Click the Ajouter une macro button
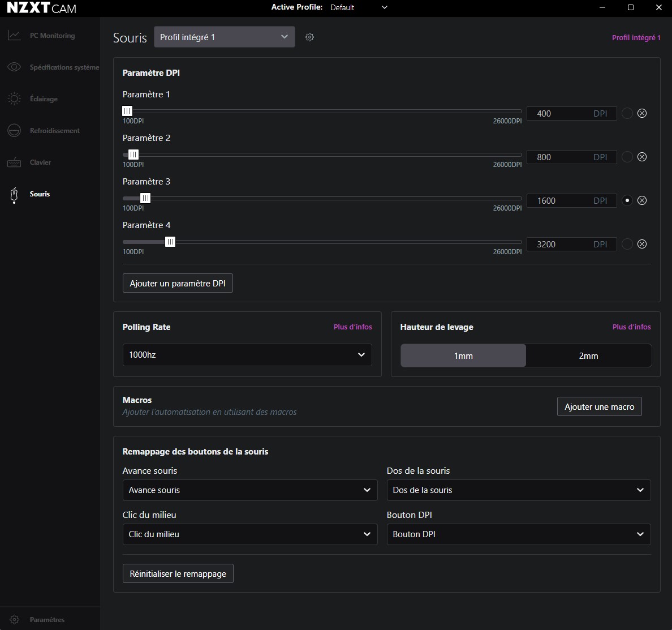Screen dimensions: 672x630 tap(599, 407)
